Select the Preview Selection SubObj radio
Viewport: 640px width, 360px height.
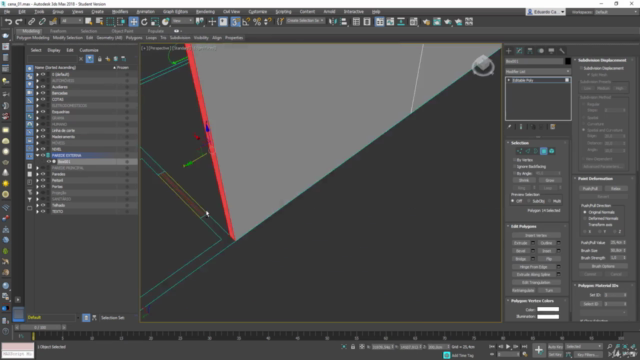click(x=529, y=201)
